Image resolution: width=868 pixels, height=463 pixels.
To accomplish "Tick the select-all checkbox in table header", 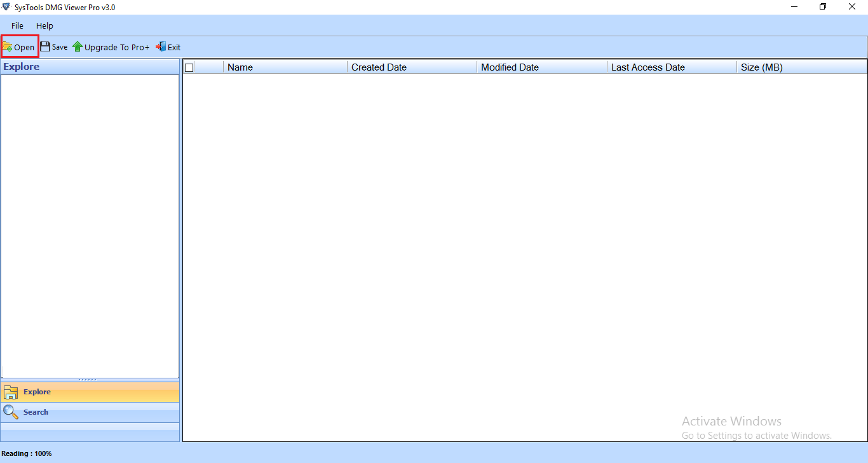I will [x=189, y=67].
